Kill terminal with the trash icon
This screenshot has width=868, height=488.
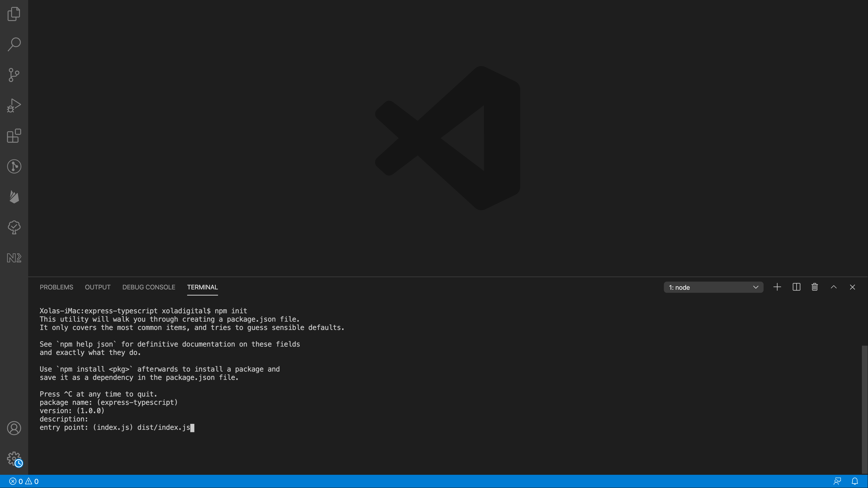[814, 287]
